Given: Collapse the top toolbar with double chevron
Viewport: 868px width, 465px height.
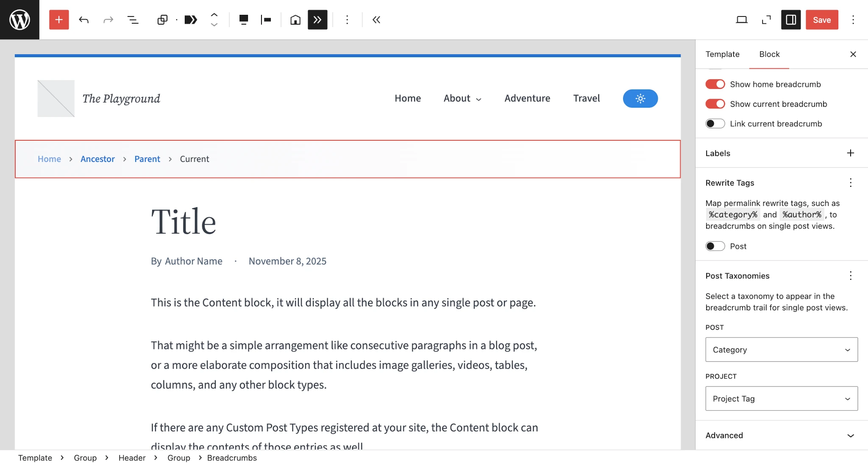Looking at the screenshot, I should (x=376, y=19).
